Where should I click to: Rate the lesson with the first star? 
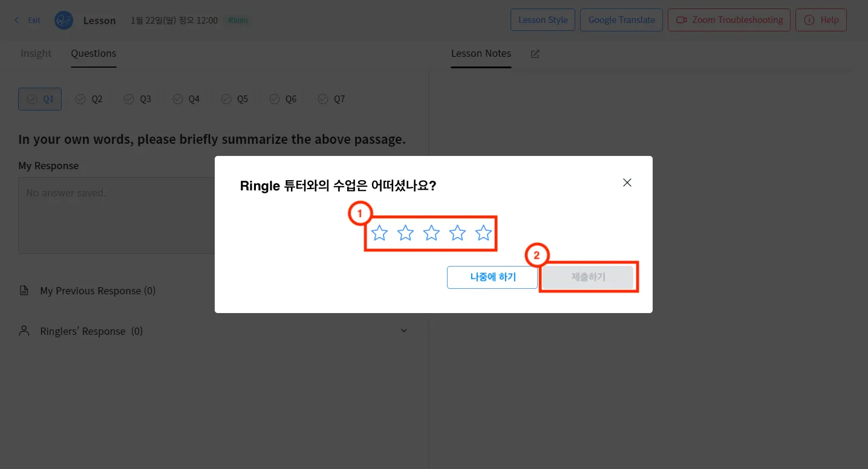pos(379,233)
